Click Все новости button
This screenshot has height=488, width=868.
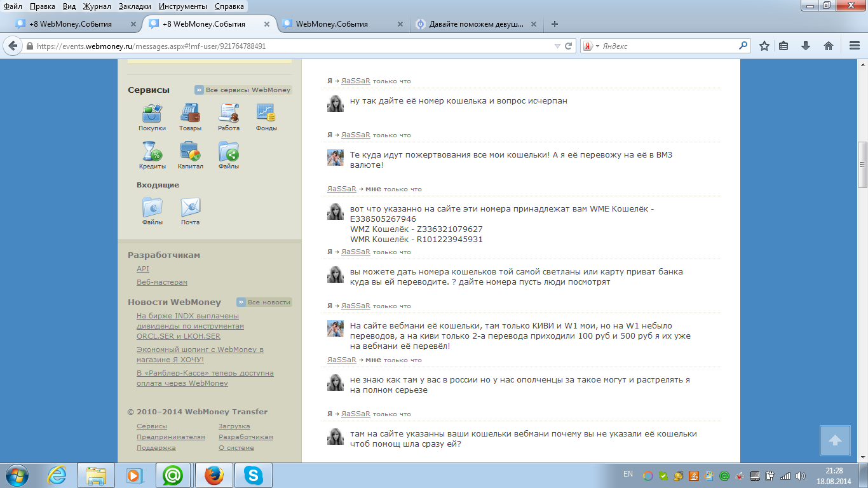point(264,302)
